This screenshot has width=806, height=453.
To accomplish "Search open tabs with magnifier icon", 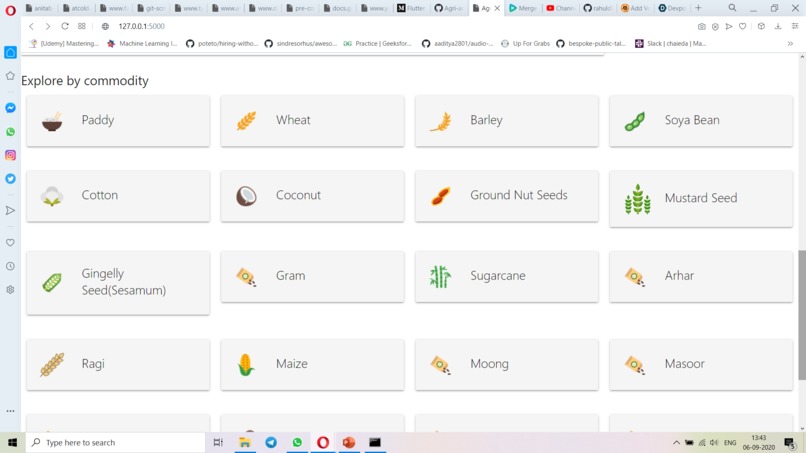I will [x=732, y=8].
